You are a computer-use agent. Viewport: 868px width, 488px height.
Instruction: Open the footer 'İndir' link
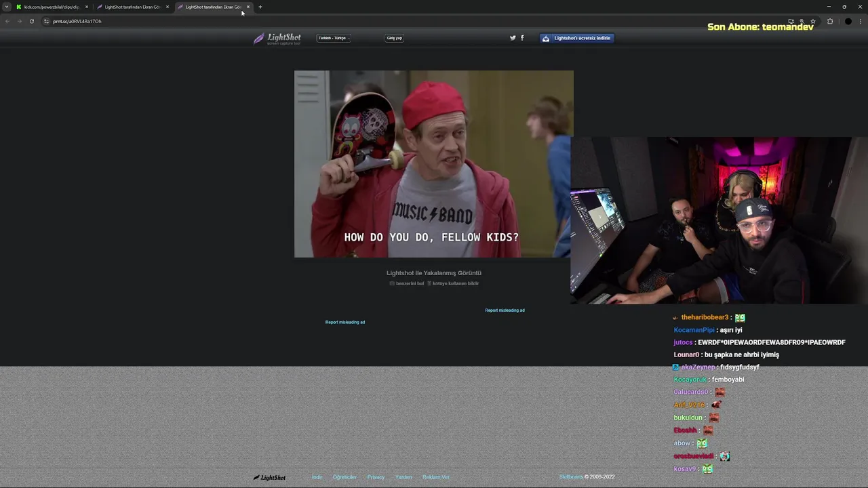coord(317,477)
